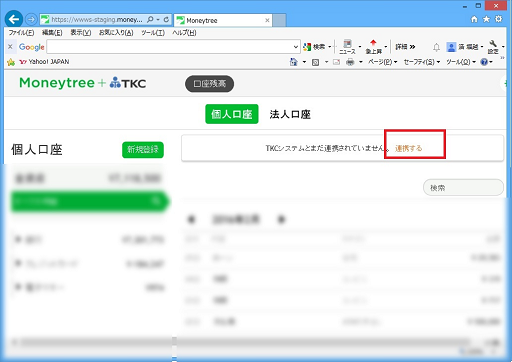Click the 口座残高 pill button
This screenshot has width=512, height=362.
209,84
